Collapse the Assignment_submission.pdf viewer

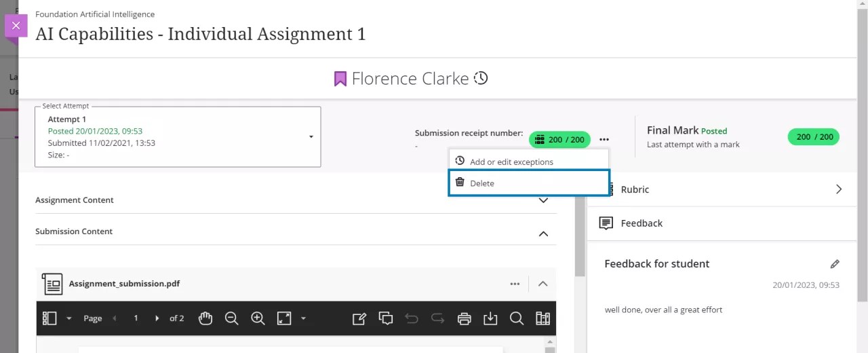coord(542,284)
